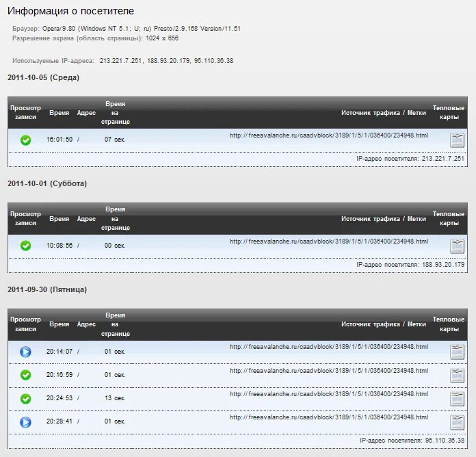Click 'IP-адрес посетителя: 188.93.20.179' line
The image size is (476, 457).
point(410,265)
